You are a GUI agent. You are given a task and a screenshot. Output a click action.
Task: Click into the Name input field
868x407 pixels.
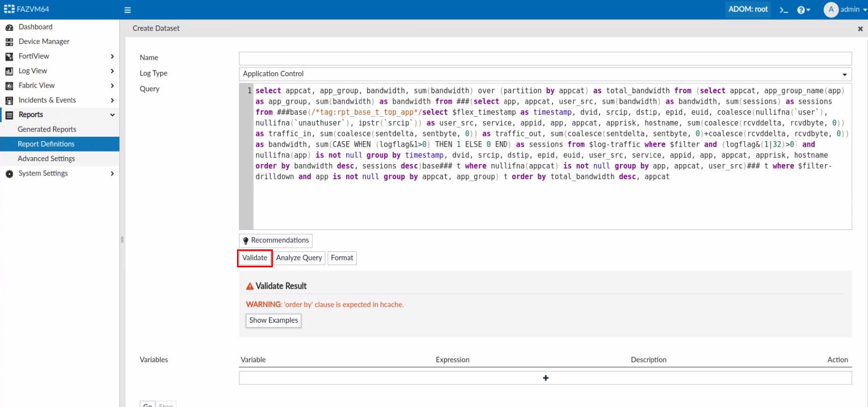click(545, 58)
